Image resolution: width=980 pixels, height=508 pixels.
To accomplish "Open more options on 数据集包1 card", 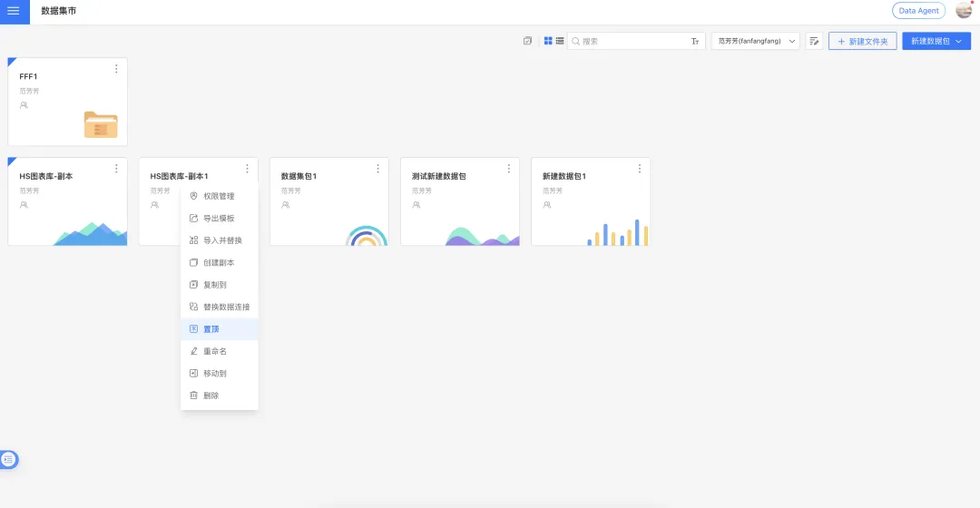I will tap(377, 169).
